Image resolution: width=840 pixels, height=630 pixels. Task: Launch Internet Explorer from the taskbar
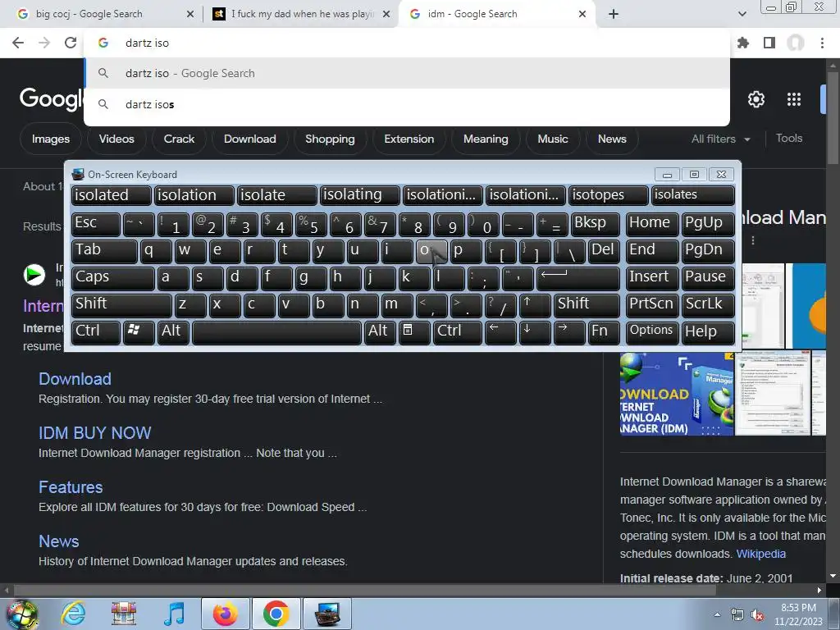[73, 614]
